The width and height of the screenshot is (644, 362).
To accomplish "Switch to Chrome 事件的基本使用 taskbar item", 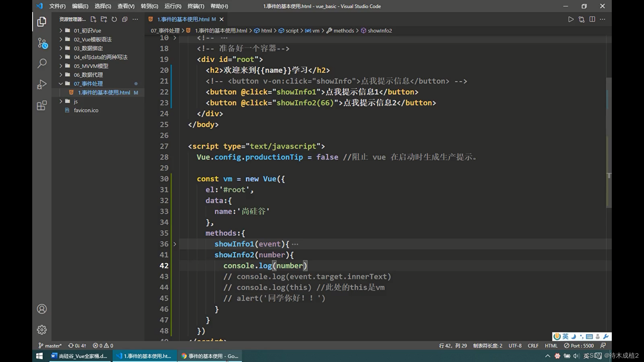I will point(210,356).
